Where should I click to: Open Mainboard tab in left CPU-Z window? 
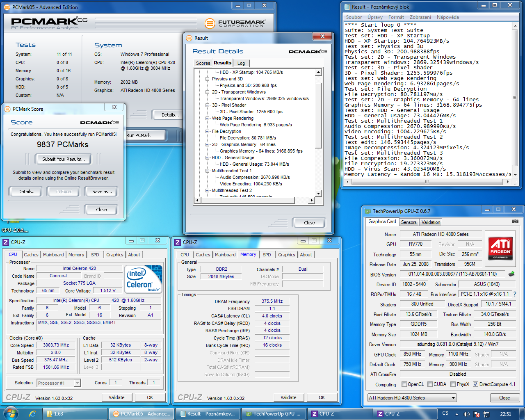pos(53,255)
